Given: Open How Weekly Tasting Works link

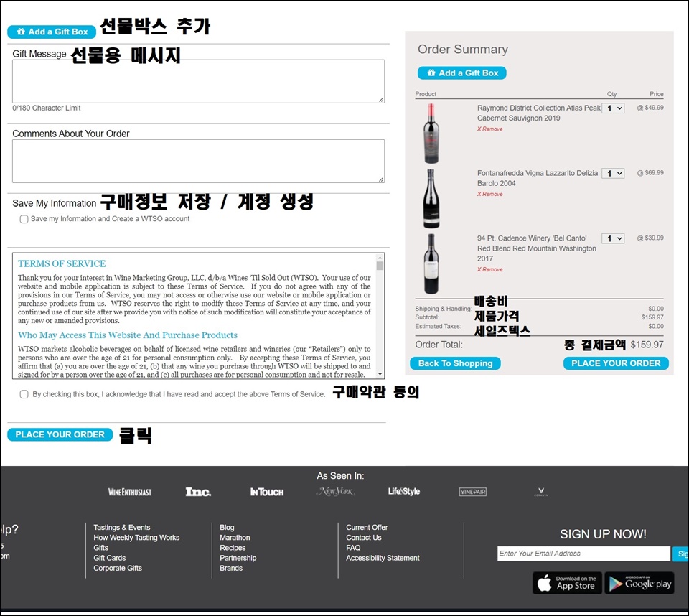Looking at the screenshot, I should click(x=136, y=537).
